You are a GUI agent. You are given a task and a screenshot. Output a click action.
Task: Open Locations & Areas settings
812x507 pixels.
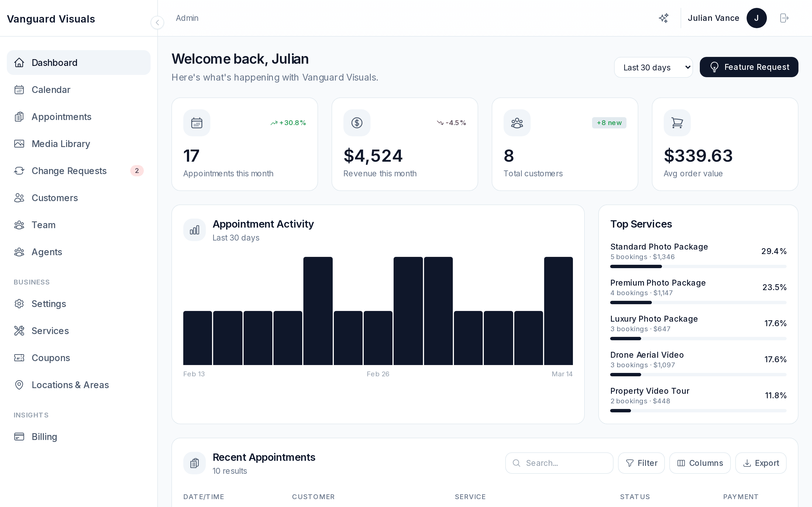(70, 384)
